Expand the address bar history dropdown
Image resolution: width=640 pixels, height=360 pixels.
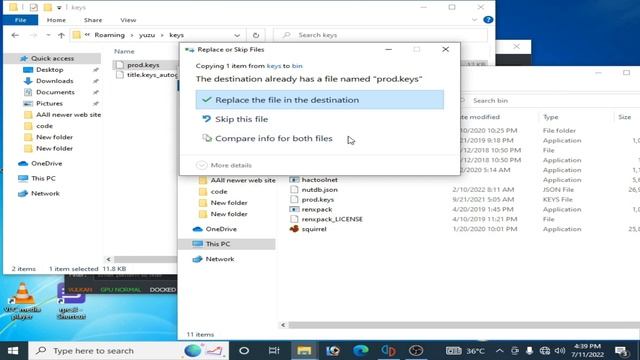(237, 35)
